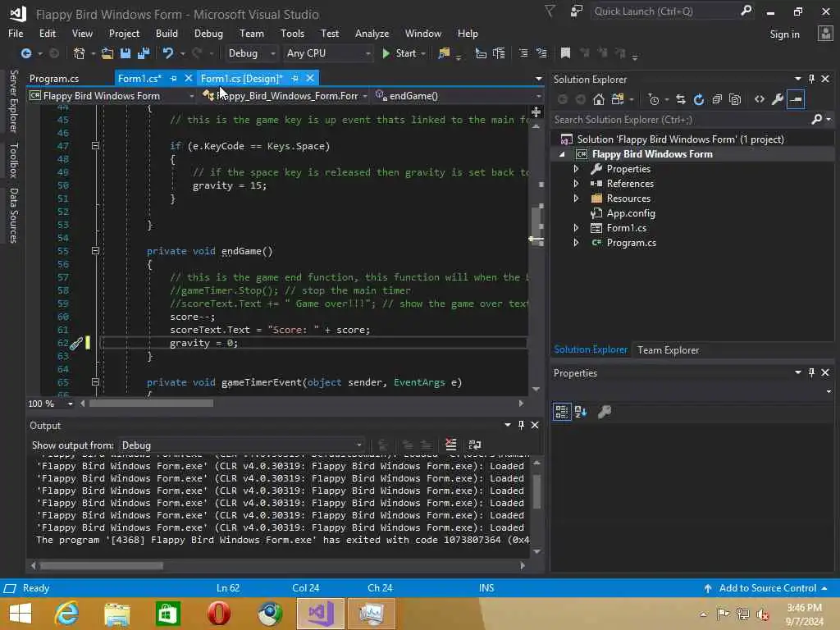Click Add to Source Control in status bar
The height and width of the screenshot is (630, 840).
[x=767, y=587]
